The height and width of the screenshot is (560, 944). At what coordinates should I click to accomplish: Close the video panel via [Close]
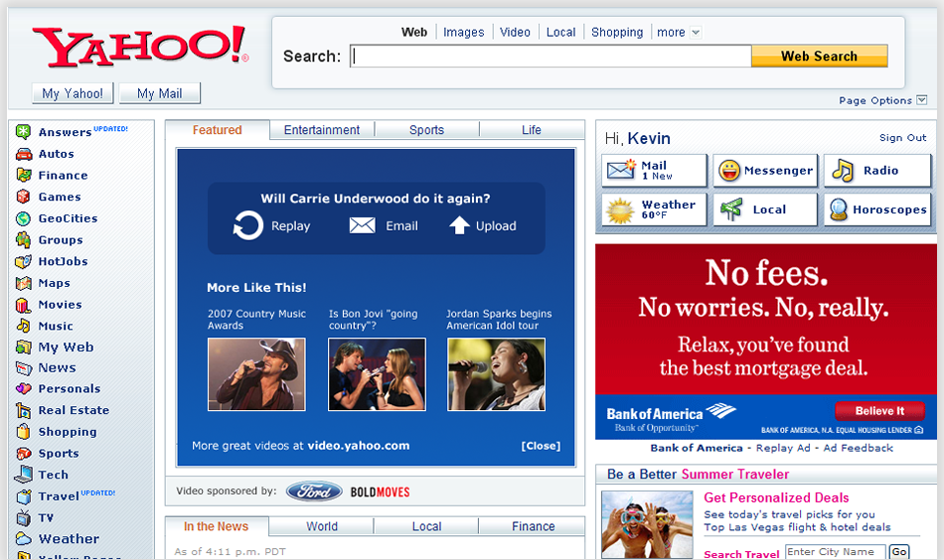click(x=541, y=446)
